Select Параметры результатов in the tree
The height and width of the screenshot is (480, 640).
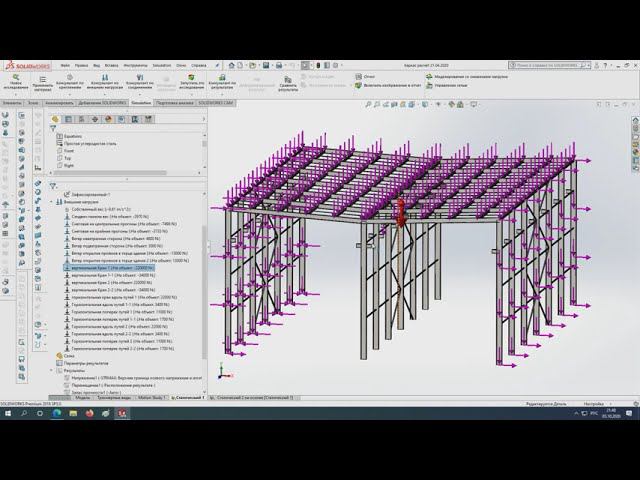click(83, 363)
